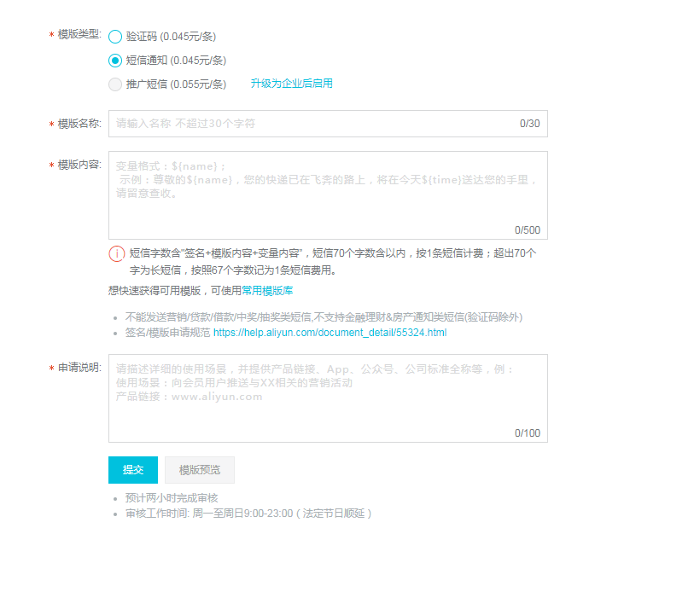The image size is (700, 592).
Task: Click the 申请说明 label
Action: (x=79, y=368)
